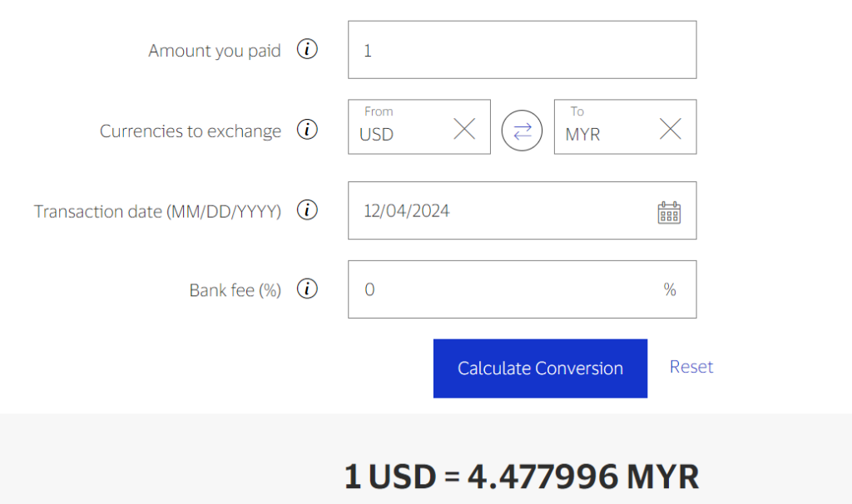Viewport: 852px width, 504px height.
Task: Focus the transaction date field 12/04/2024
Action: pyautogui.click(x=499, y=211)
